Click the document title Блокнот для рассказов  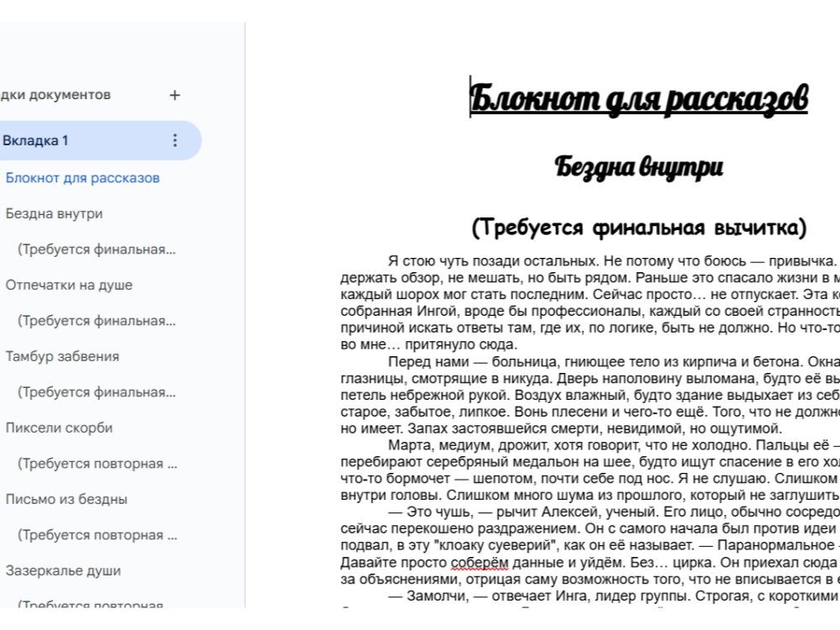(638, 98)
